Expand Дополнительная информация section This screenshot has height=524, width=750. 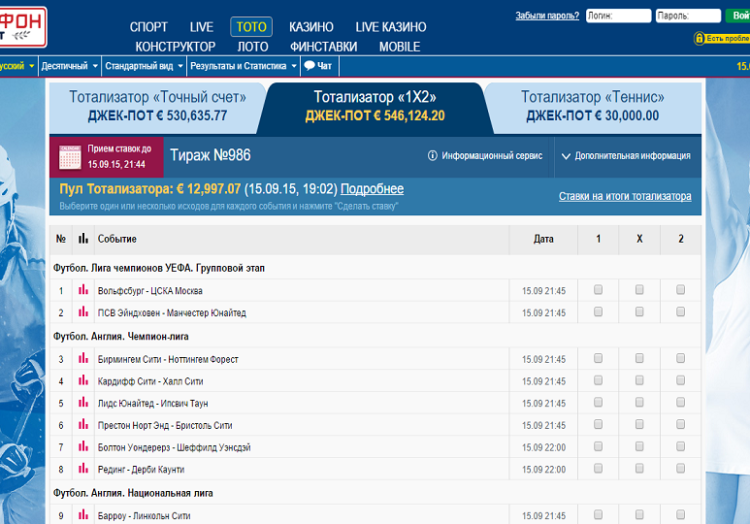626,156
